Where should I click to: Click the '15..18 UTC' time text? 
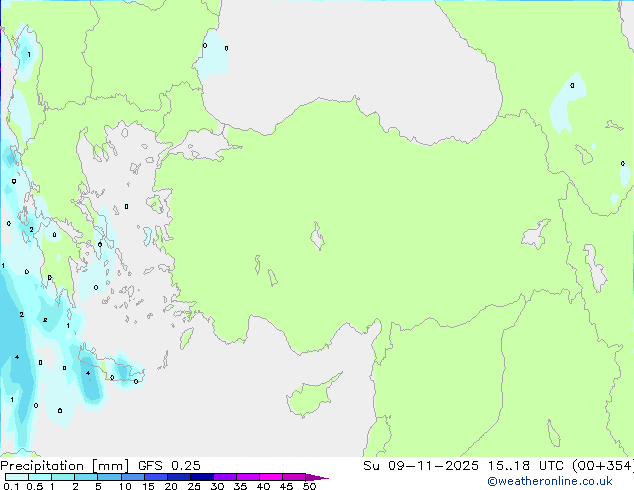(525, 466)
